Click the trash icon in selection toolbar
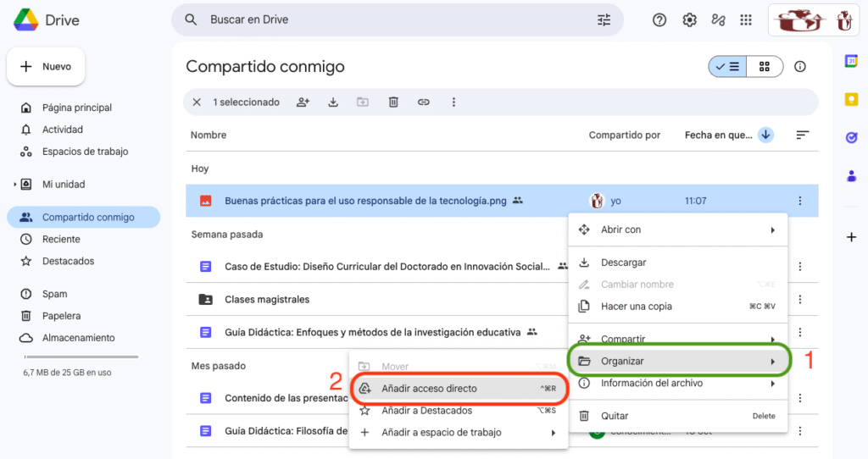The image size is (868, 459). coord(393,102)
